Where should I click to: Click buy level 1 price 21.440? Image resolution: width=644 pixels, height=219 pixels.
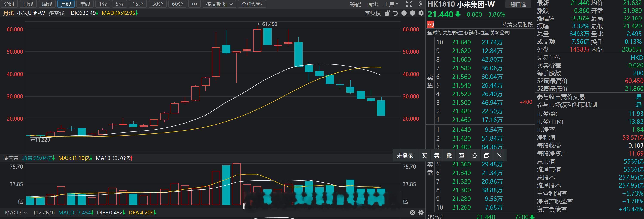[x=461, y=130]
